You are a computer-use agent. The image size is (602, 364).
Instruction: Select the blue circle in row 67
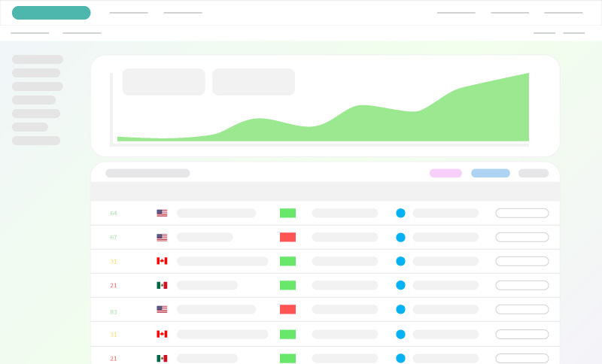pos(400,237)
